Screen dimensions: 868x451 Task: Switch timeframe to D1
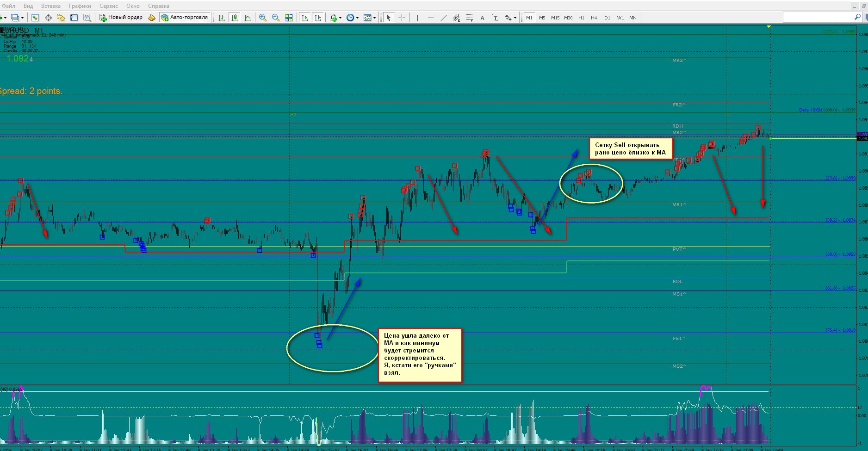(607, 18)
